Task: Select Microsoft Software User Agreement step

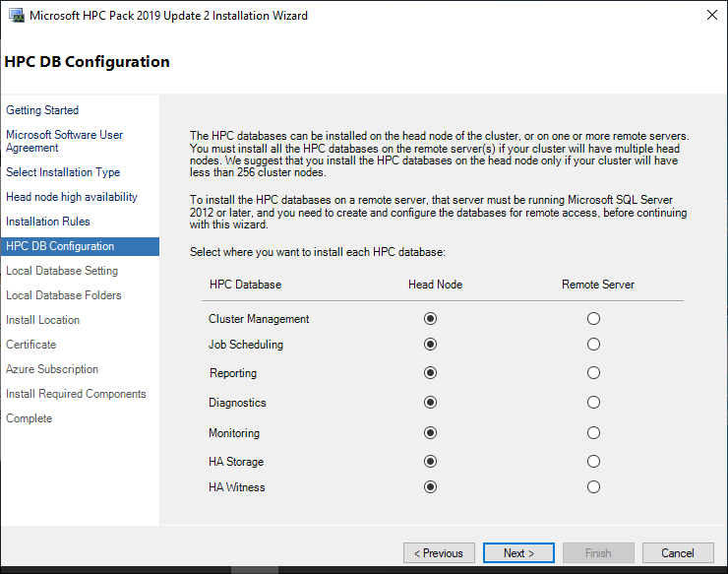Action: (65, 141)
